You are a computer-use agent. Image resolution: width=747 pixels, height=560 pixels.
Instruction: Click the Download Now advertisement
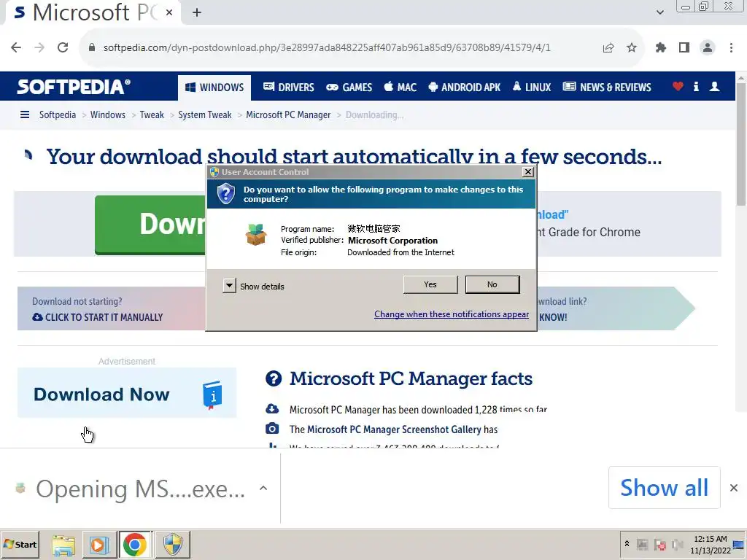pos(127,393)
